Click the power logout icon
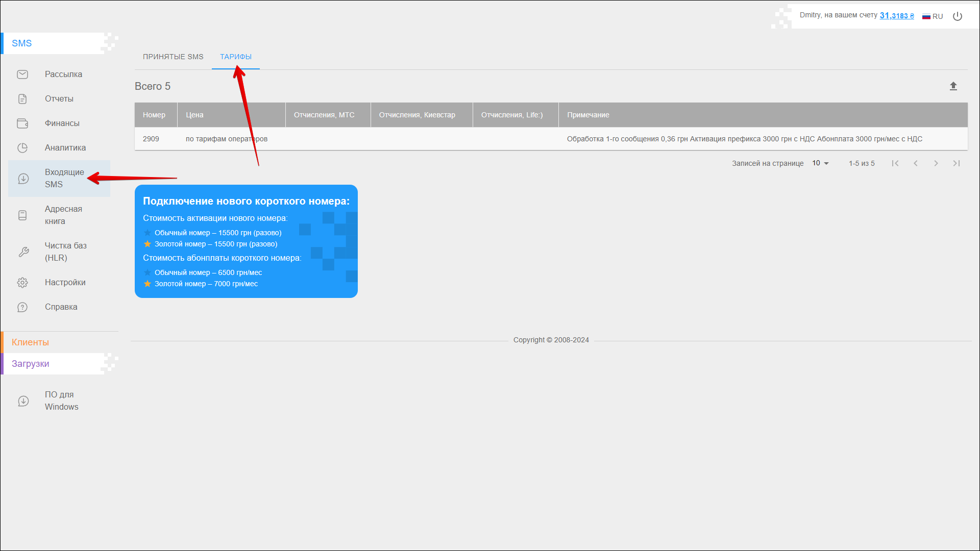Viewport: 980px width, 551px height. (x=958, y=16)
